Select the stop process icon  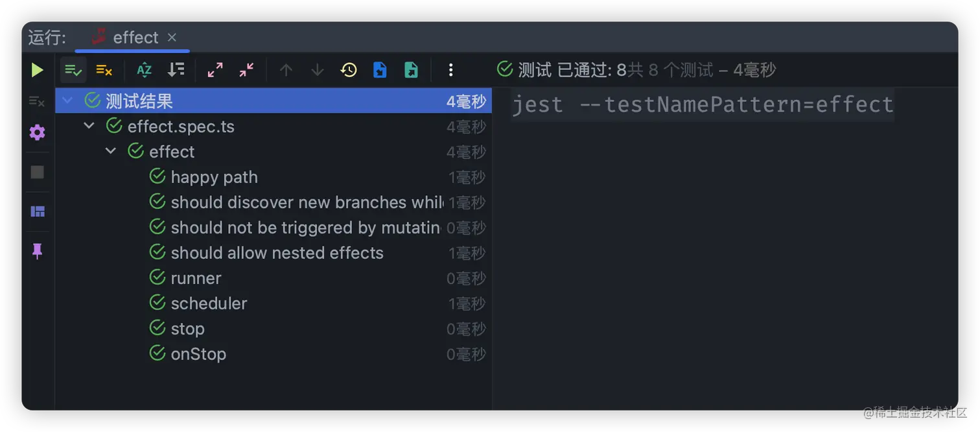(x=37, y=172)
